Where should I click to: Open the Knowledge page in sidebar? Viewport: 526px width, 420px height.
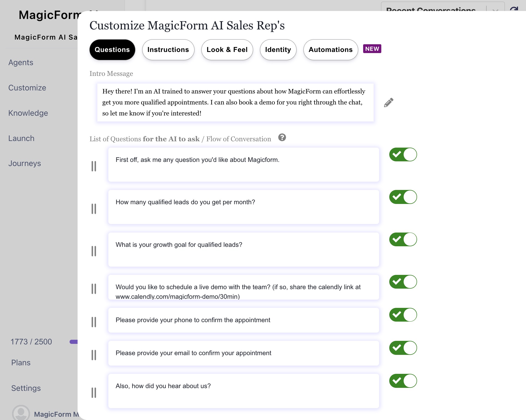[x=28, y=113]
